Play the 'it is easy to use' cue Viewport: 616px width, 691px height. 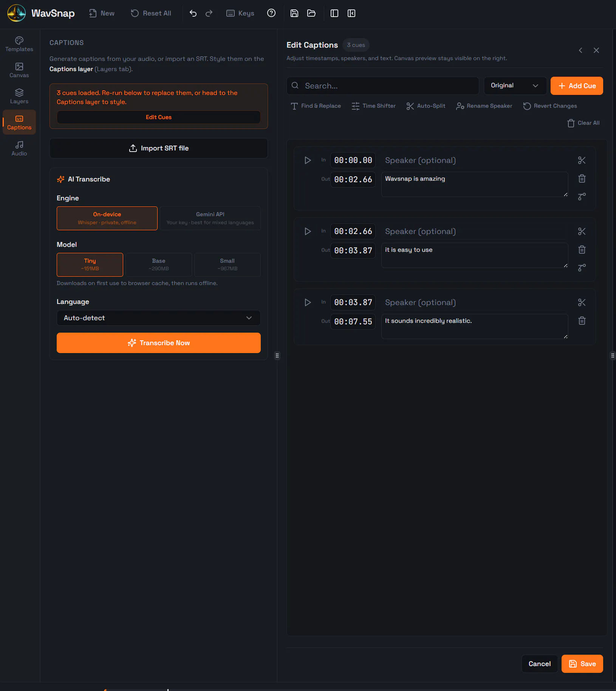click(x=308, y=231)
